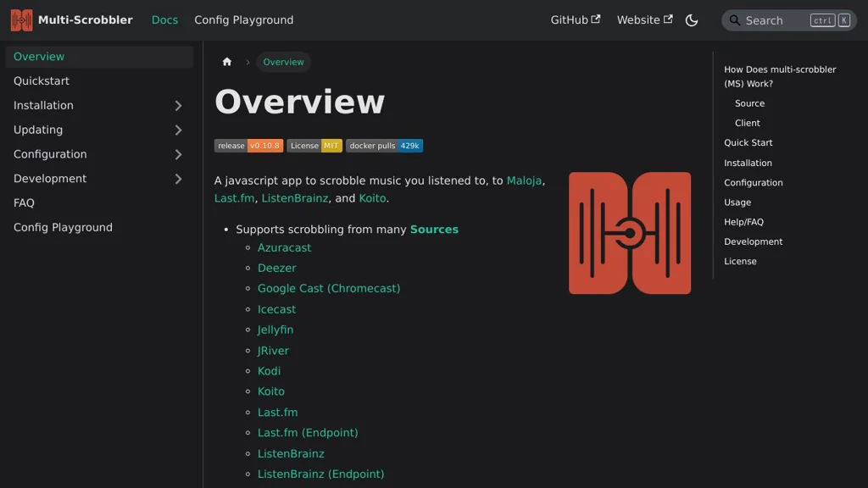
Task: Jump to Installation in table of contents
Action: (x=748, y=163)
